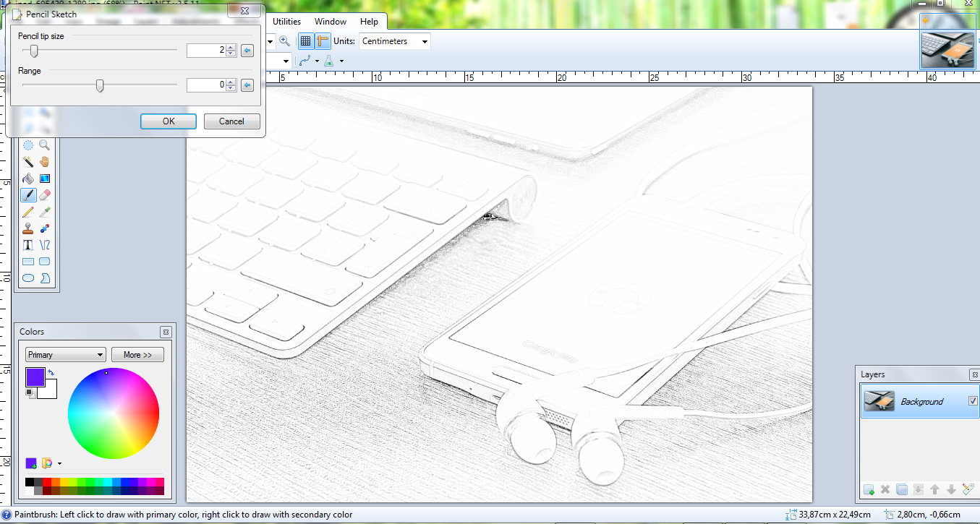
Task: Open palette management dropdown arrow
Action: click(59, 464)
